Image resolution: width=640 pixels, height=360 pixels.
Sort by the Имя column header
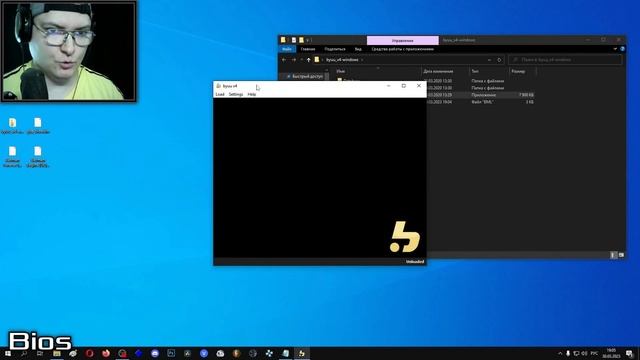pos(340,71)
